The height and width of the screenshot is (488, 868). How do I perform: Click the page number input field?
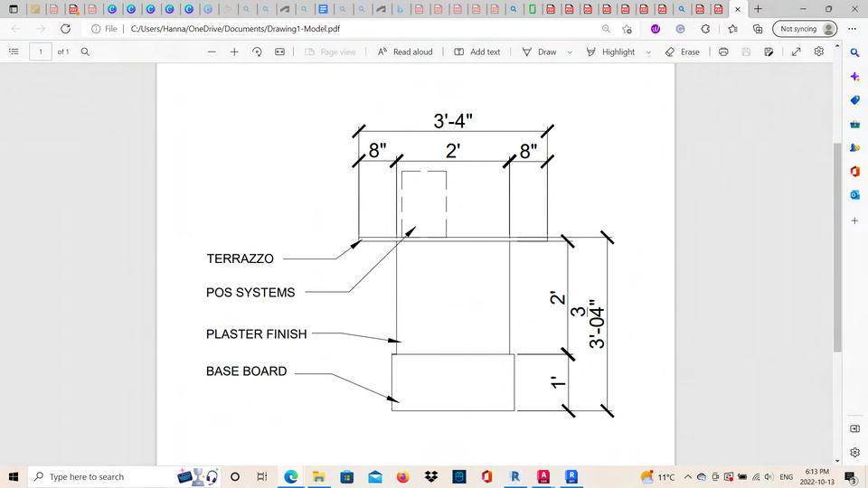point(41,52)
